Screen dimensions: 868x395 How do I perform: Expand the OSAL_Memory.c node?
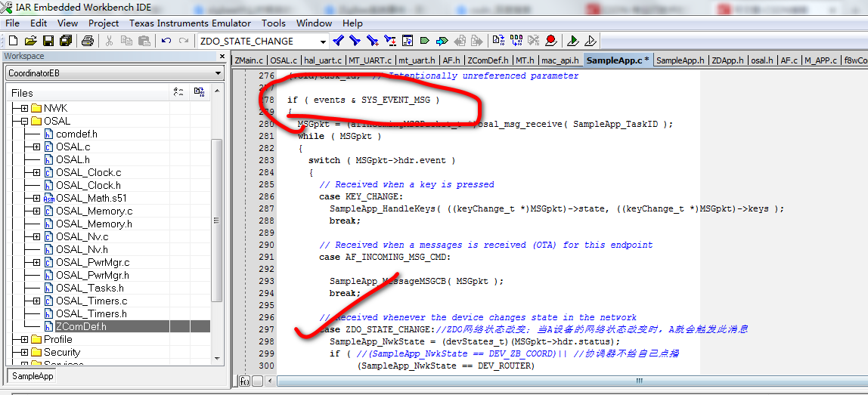(x=36, y=211)
